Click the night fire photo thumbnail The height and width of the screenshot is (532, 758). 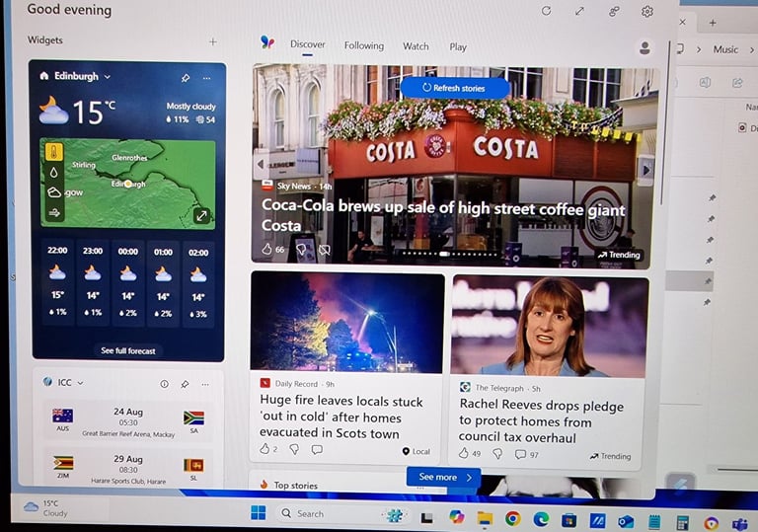point(347,323)
